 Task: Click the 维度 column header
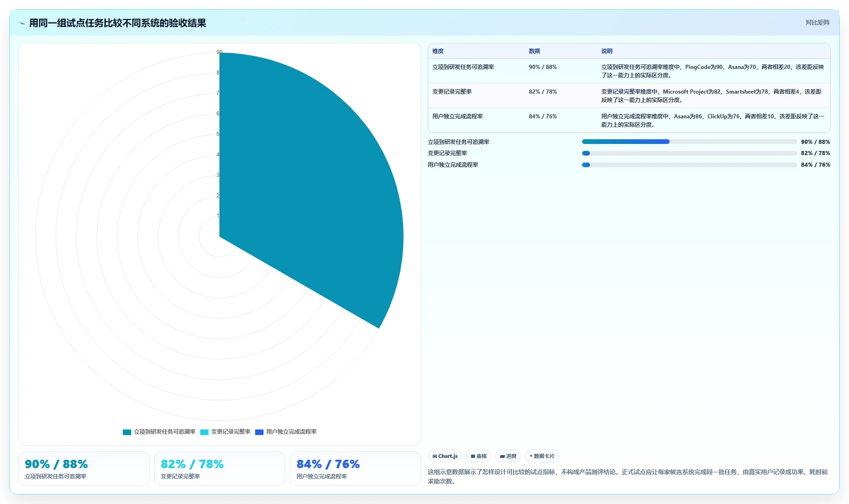click(x=438, y=51)
